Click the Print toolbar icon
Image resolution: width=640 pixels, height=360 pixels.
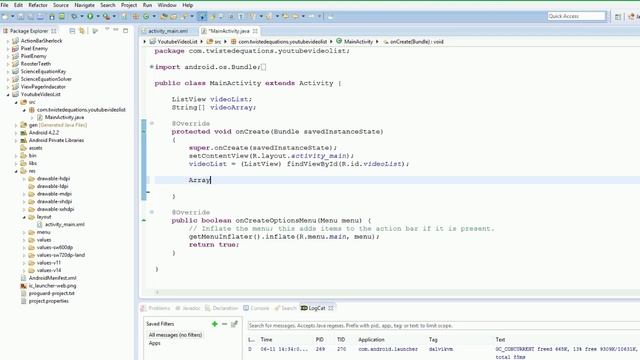[x=40, y=16]
